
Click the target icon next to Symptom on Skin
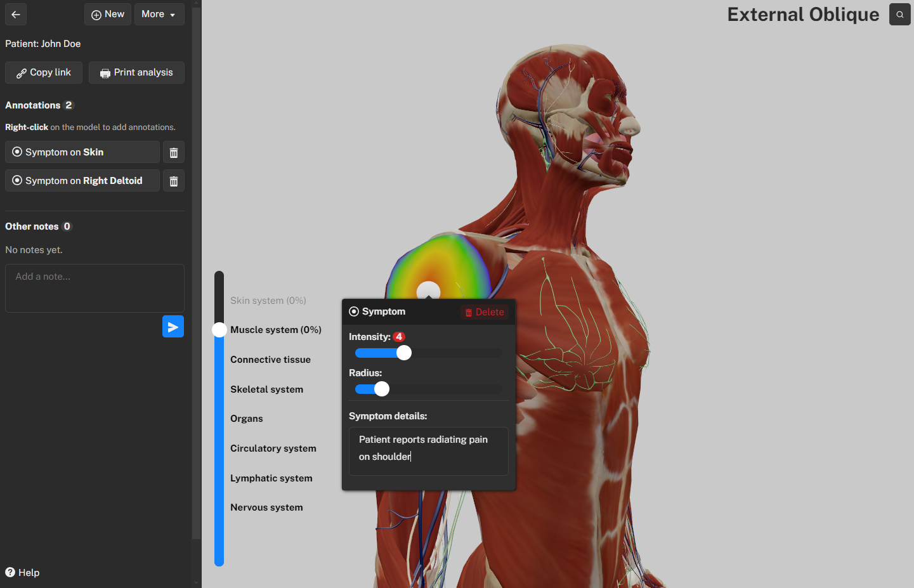coord(16,152)
